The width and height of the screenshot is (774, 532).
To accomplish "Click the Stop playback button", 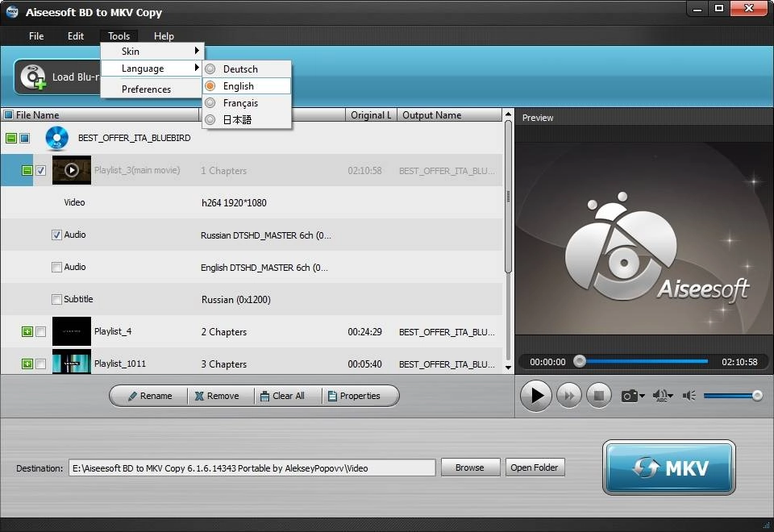I will click(598, 396).
